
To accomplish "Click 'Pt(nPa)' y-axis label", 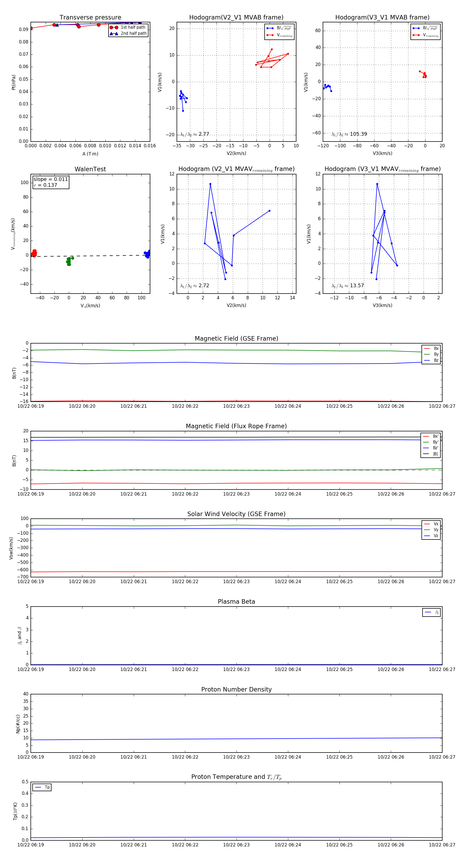I will (x=13, y=82).
